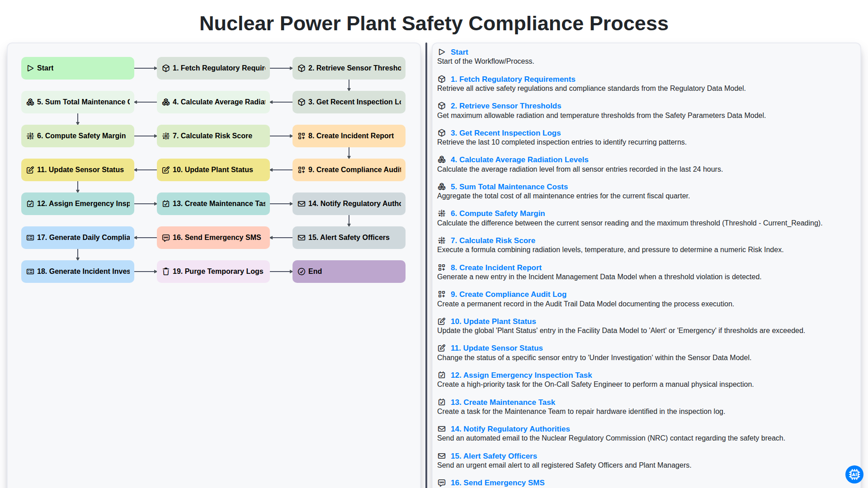
Task: Open the 13. Create Maintenance Task link
Action: (503, 402)
